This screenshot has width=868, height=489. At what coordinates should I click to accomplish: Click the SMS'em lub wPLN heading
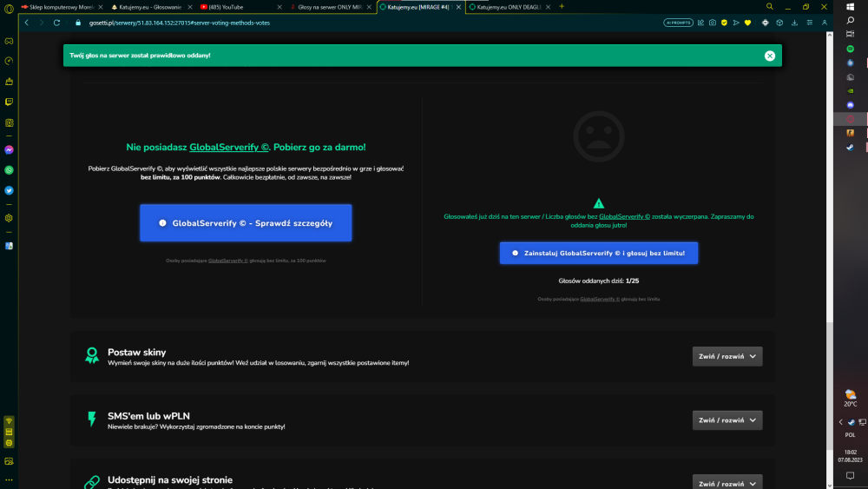tap(148, 416)
